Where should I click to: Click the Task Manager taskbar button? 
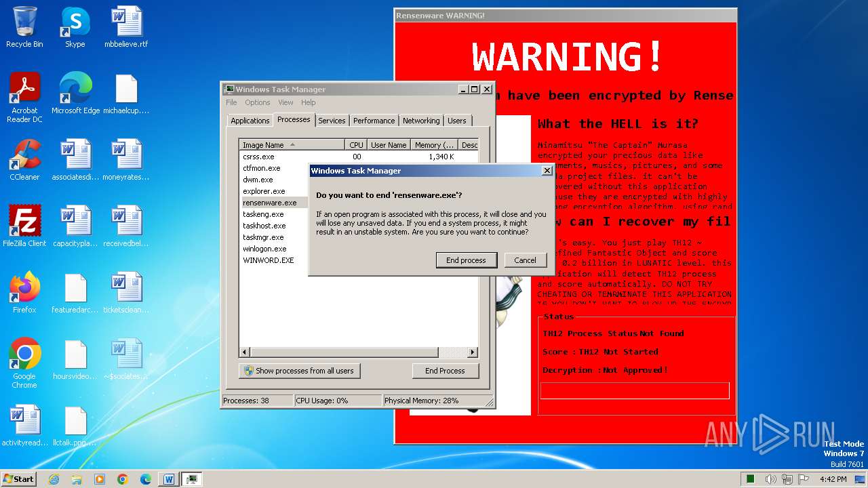pos(192,479)
